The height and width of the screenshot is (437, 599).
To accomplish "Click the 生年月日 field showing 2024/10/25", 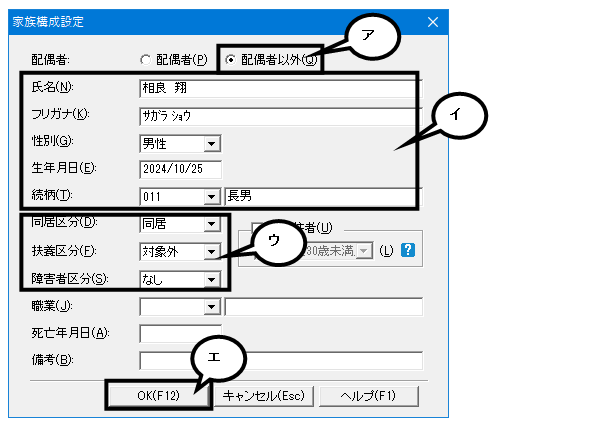I will click(x=180, y=169).
